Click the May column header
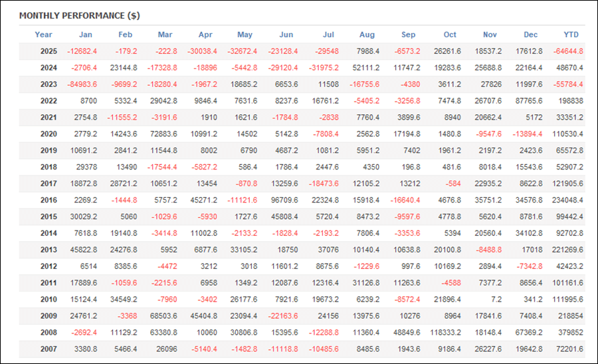Screen dimensions: 598x364 click(245, 35)
